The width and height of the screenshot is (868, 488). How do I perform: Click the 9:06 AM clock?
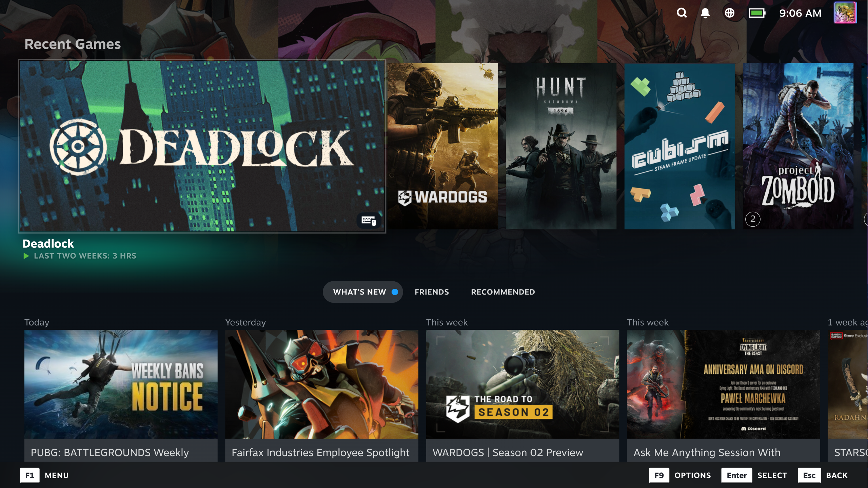(x=800, y=13)
